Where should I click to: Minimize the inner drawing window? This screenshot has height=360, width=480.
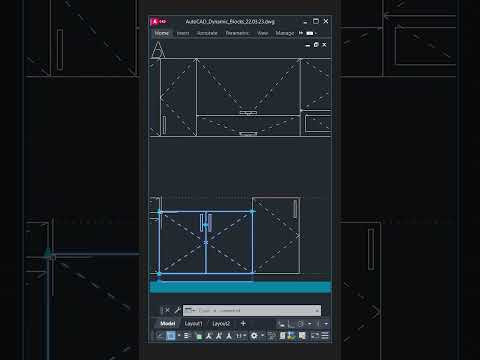coord(307,45)
